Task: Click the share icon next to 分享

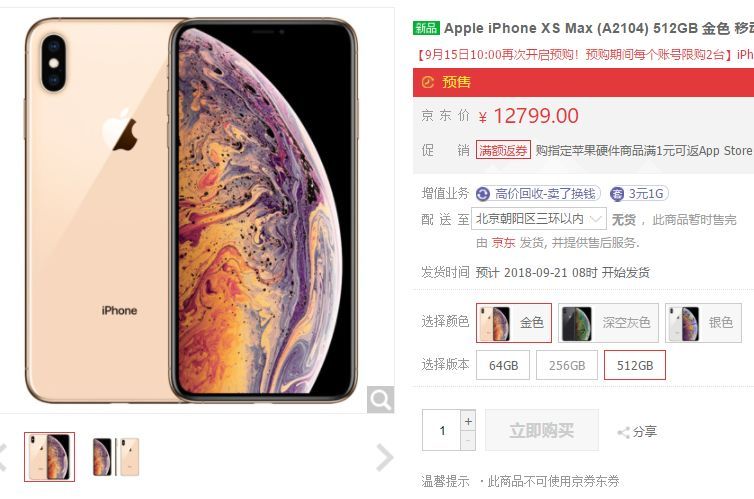Action: (x=623, y=433)
